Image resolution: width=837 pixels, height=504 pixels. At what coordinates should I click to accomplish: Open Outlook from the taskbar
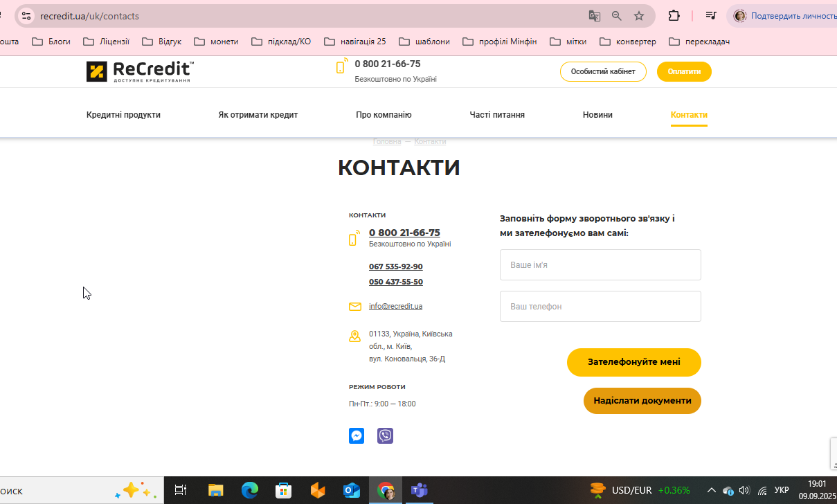point(352,490)
